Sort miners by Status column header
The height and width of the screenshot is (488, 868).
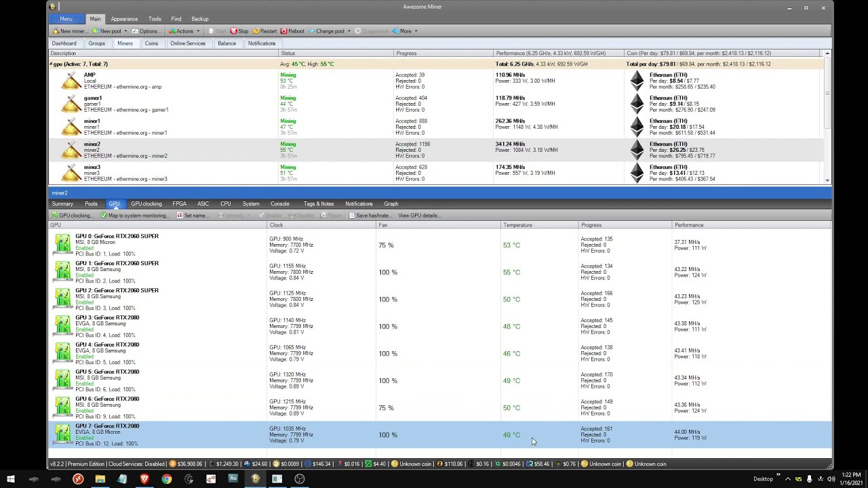point(336,54)
